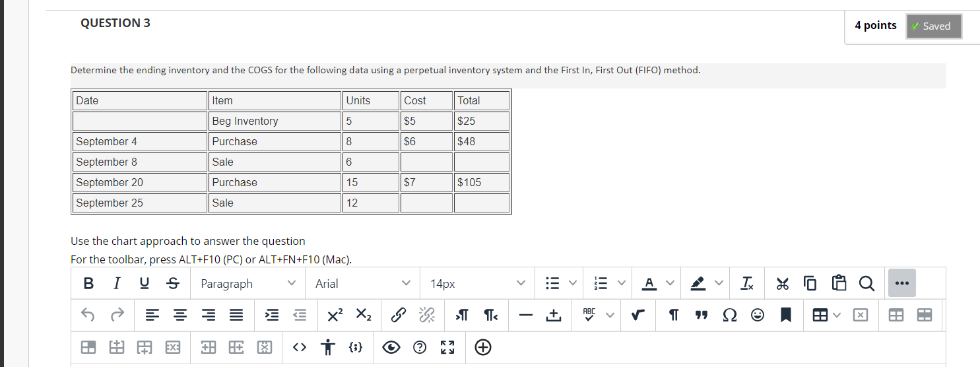
Task: Apply the text color (A) button
Action: tap(650, 284)
